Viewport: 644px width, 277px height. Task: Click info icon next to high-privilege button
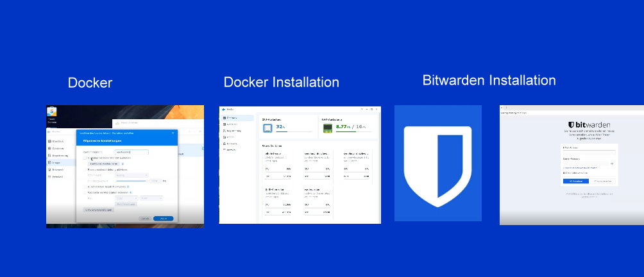(x=123, y=164)
